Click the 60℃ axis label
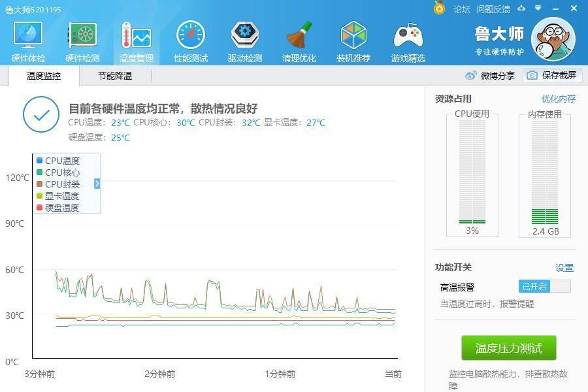Viewport: 588px width, 392px height. coord(14,270)
